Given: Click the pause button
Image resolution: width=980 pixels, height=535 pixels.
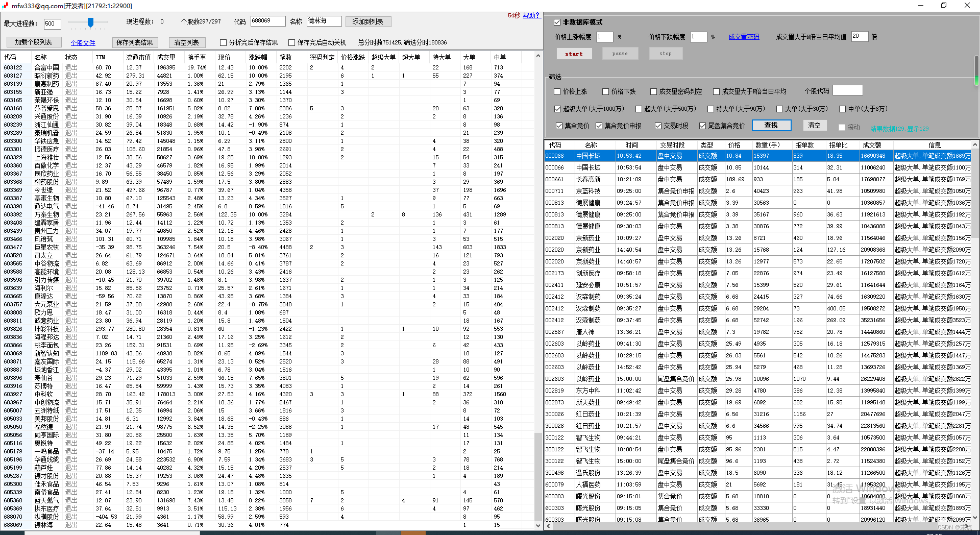Looking at the screenshot, I should pos(620,54).
